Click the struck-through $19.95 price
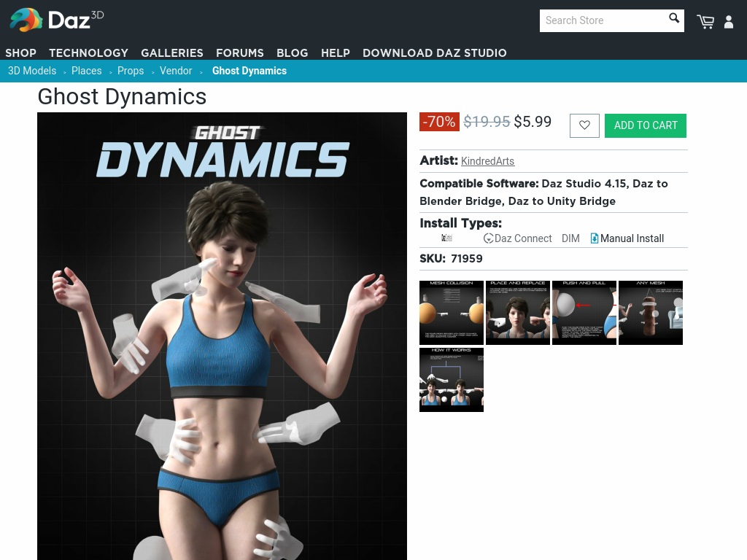The image size is (747, 560). (487, 122)
